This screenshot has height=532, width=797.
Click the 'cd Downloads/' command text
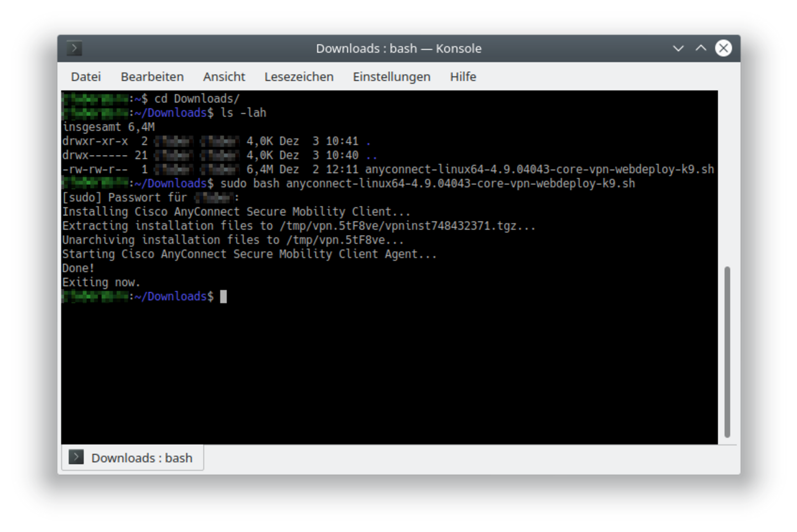(197, 99)
